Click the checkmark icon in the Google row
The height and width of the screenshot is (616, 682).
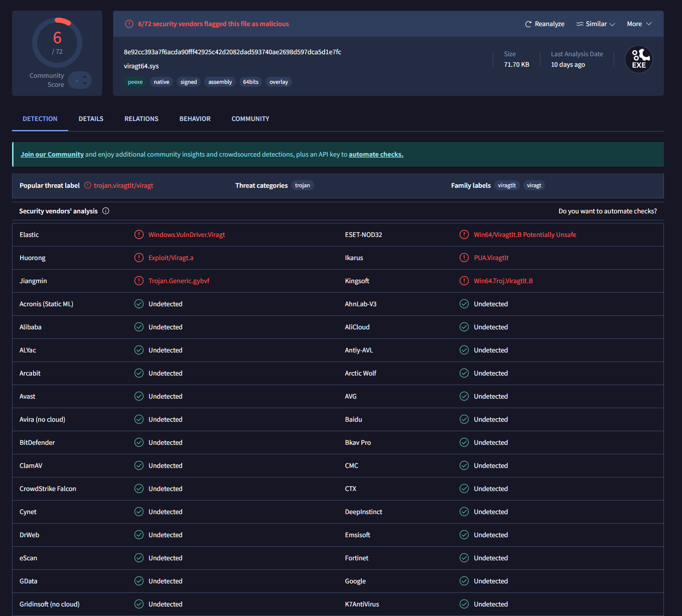click(x=464, y=581)
